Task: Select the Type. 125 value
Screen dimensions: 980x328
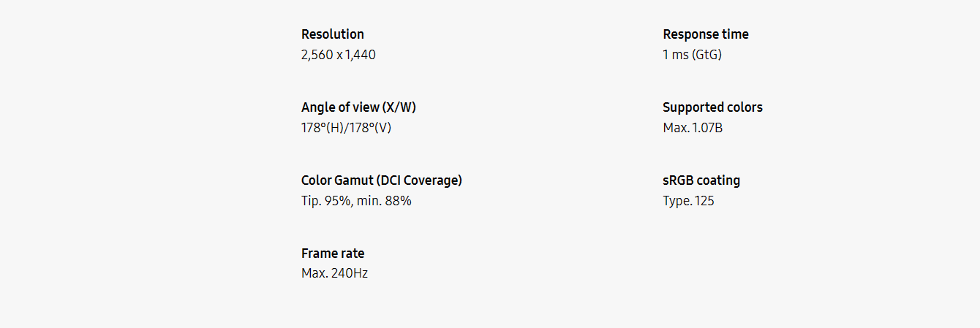Action: [687, 201]
